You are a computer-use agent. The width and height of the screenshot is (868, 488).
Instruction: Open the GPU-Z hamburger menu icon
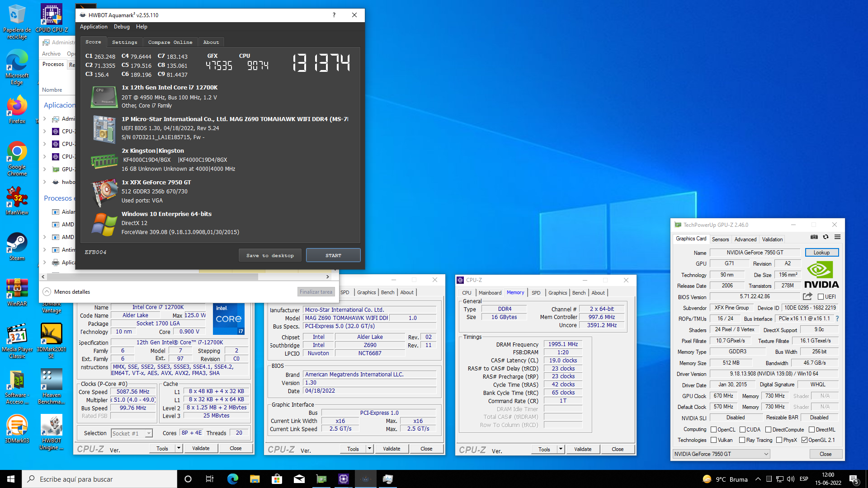[837, 237]
